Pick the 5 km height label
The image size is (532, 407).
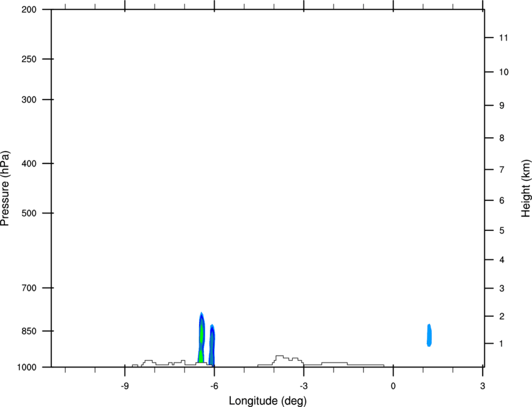(501, 231)
